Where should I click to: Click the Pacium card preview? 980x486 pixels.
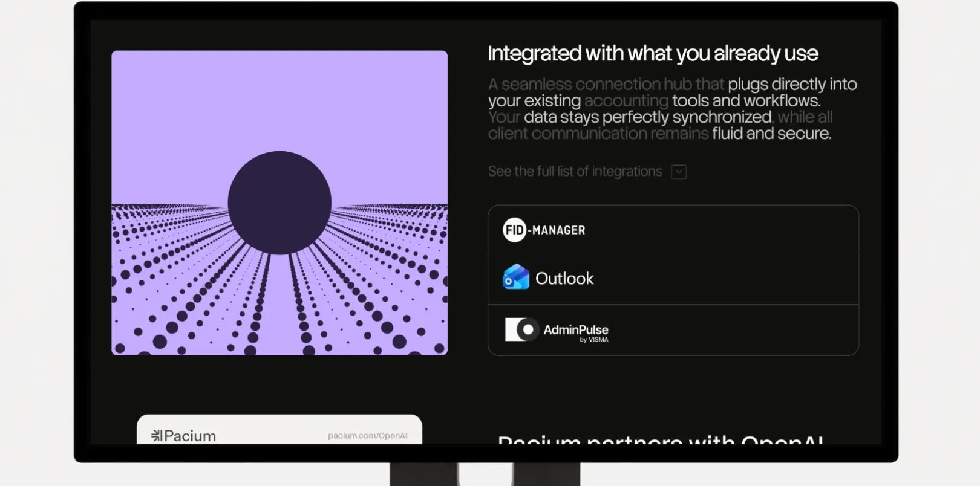click(279, 430)
